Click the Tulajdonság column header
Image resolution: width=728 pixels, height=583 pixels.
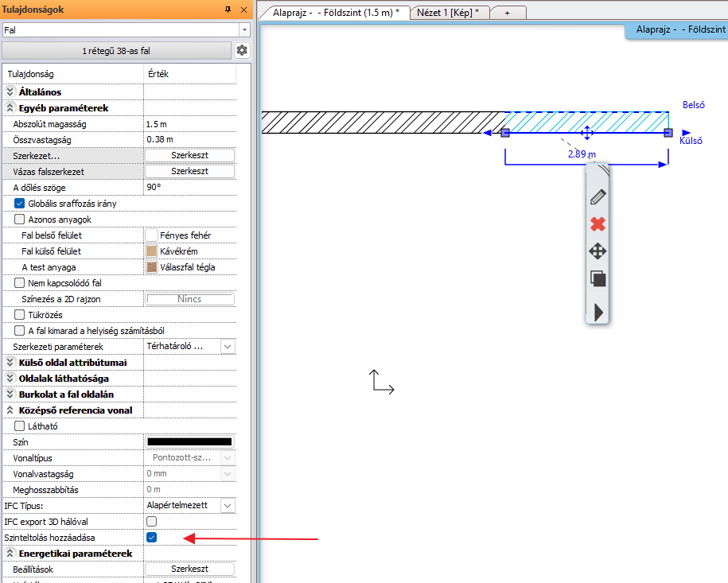point(31,74)
